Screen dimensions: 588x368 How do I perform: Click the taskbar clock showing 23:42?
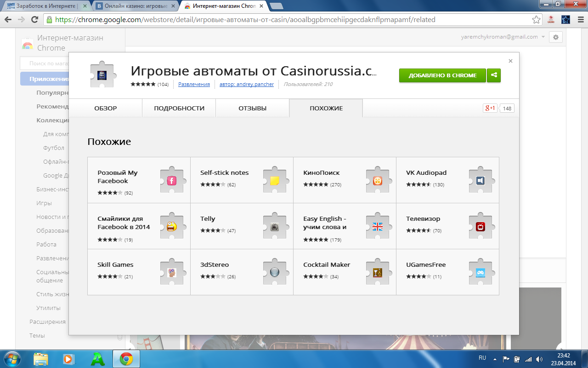click(x=564, y=356)
